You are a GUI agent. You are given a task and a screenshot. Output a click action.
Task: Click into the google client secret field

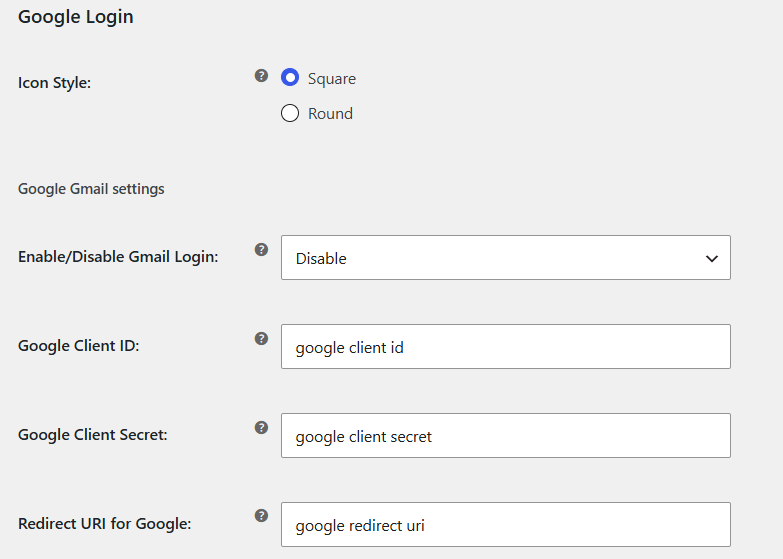(x=506, y=436)
